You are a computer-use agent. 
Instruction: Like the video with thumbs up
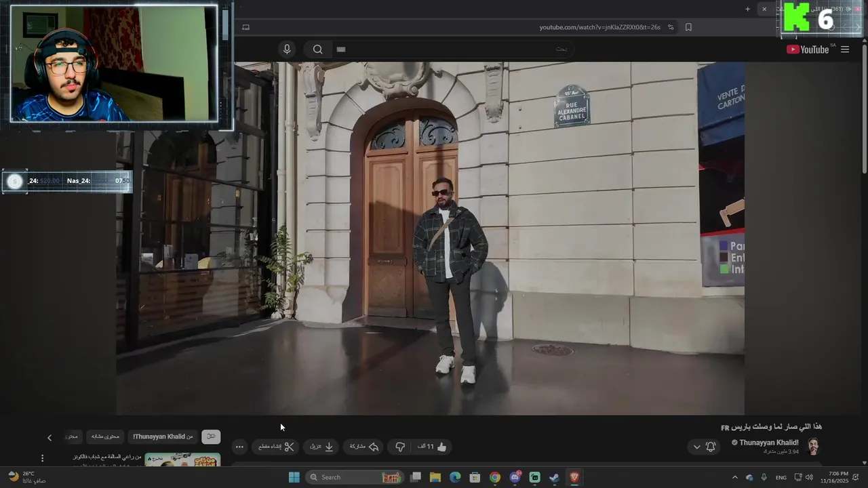(433, 447)
